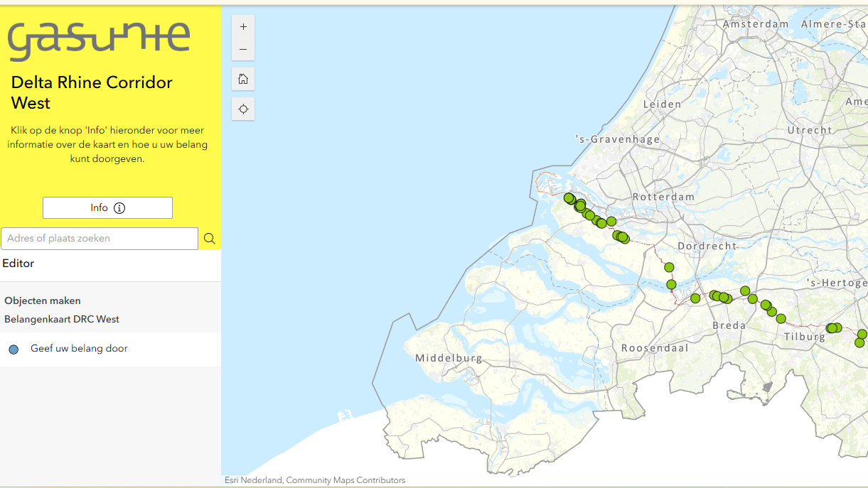Viewport: 868px width, 488px height.
Task: Select 'Geef uw belang door' template
Action: (79, 349)
